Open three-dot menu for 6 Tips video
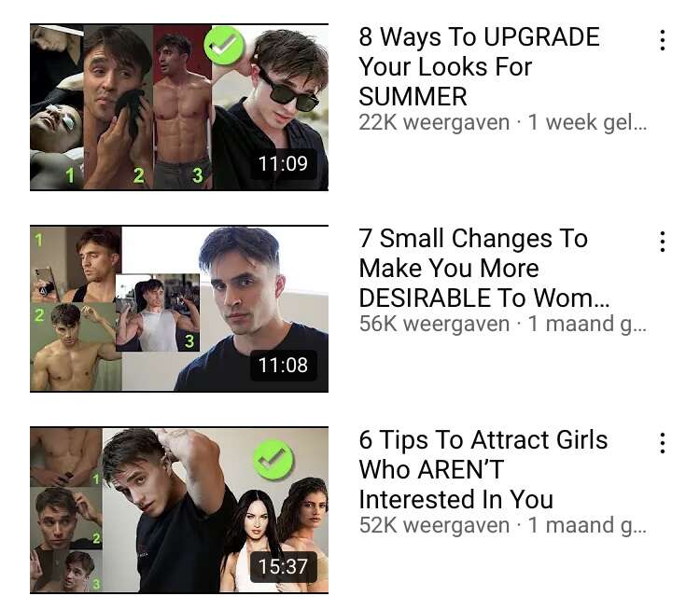Image resolution: width=700 pixels, height=610 pixels. coord(663,443)
